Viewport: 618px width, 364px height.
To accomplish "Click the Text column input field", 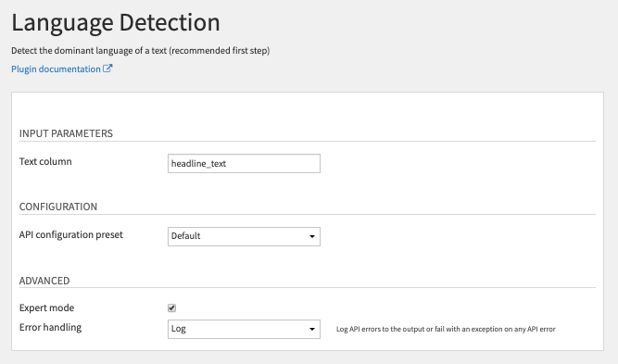I will 244,164.
